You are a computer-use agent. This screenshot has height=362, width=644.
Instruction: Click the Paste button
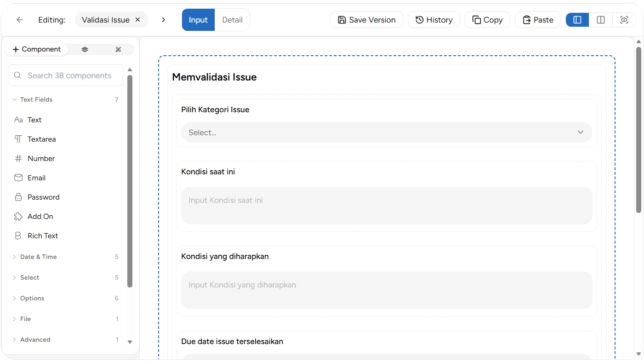[x=538, y=20]
